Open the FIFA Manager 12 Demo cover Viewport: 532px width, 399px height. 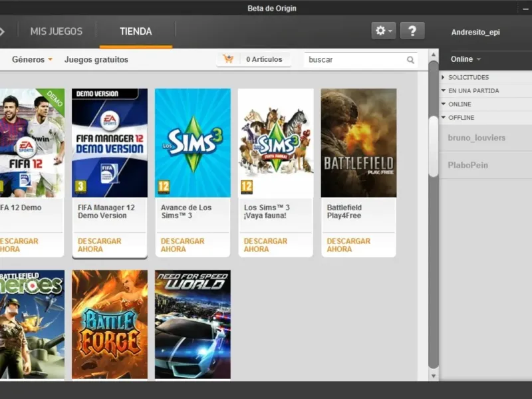pos(110,143)
